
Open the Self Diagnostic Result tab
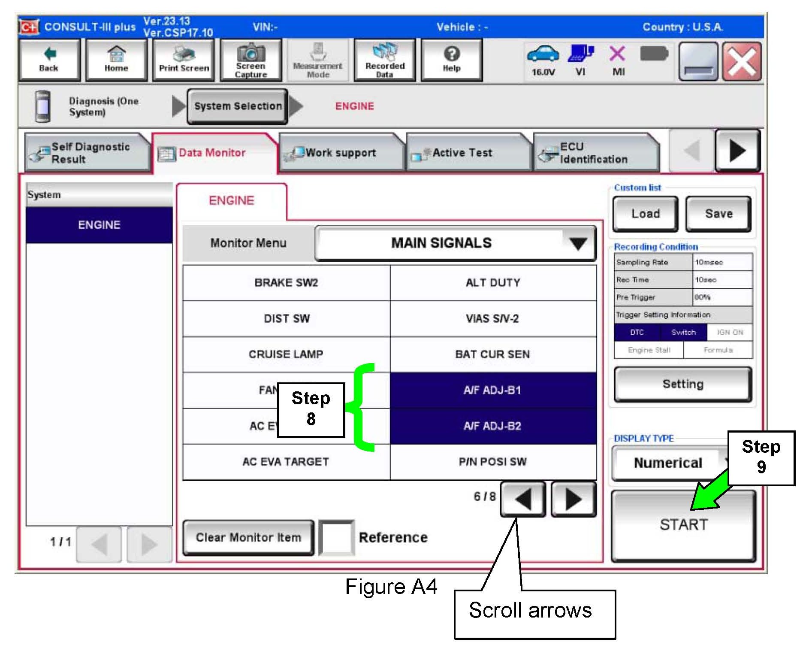coord(88,153)
